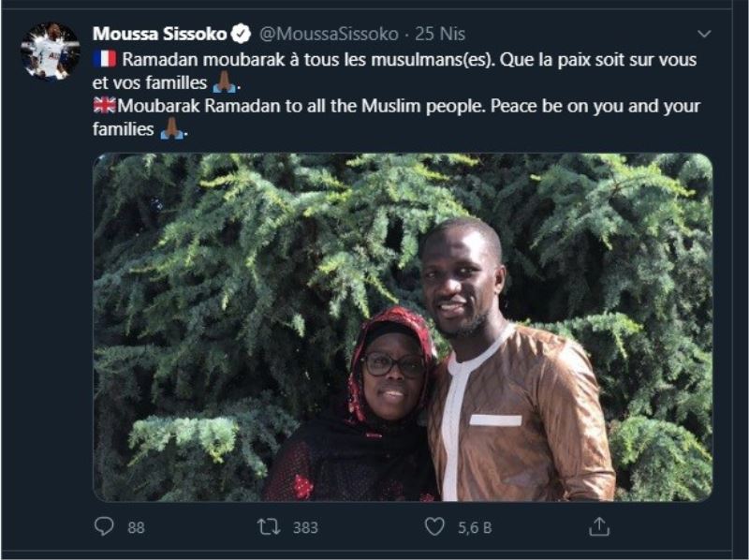Click the UK flag emoji

105,105
